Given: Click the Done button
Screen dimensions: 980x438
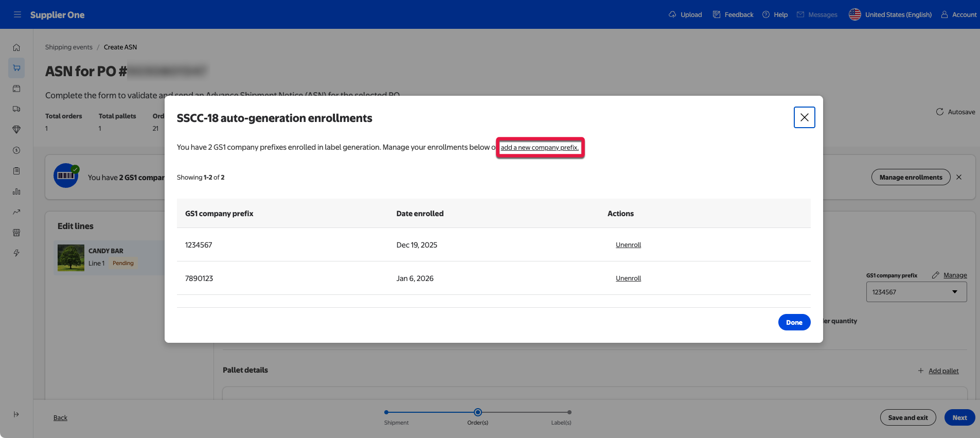Looking at the screenshot, I should point(794,322).
